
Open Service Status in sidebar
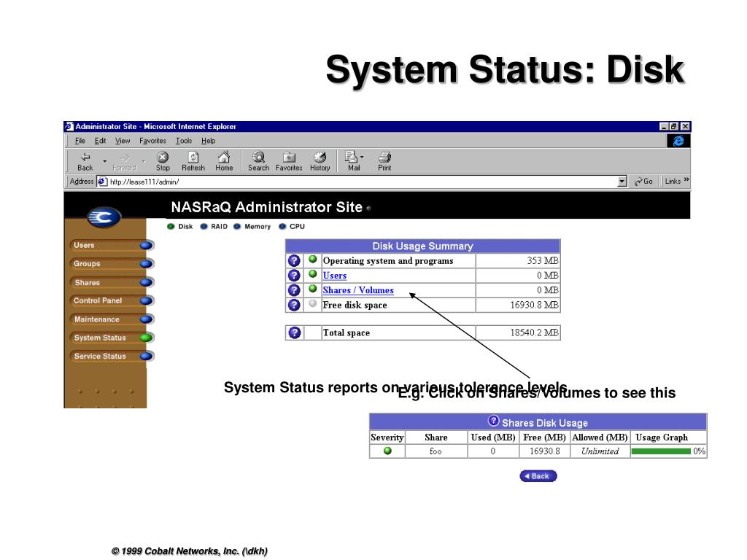pyautogui.click(x=112, y=356)
